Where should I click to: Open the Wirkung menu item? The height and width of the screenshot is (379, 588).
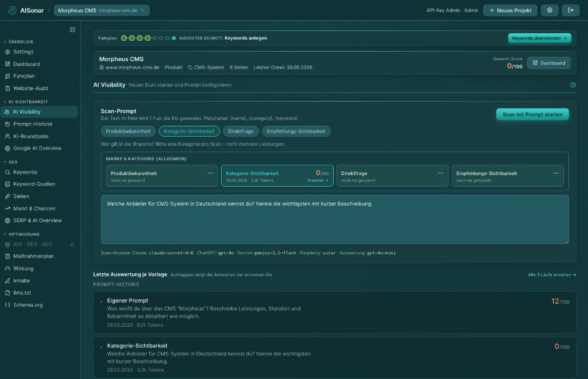(39, 268)
